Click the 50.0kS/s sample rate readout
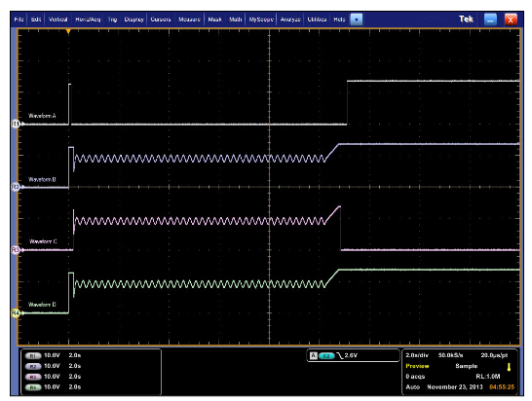 (x=450, y=355)
